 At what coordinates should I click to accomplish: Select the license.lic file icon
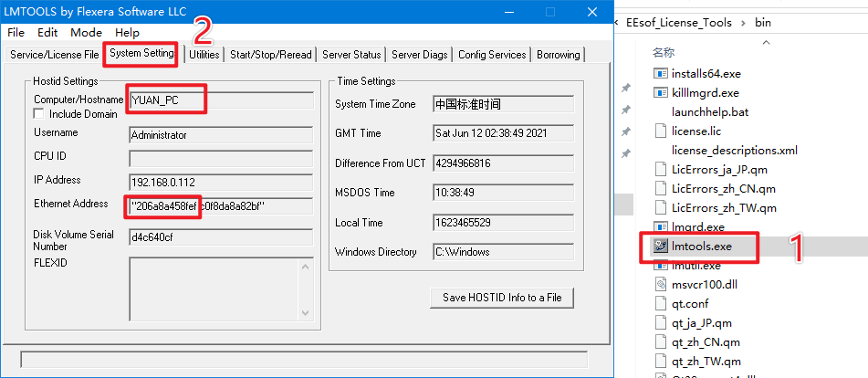point(660,131)
